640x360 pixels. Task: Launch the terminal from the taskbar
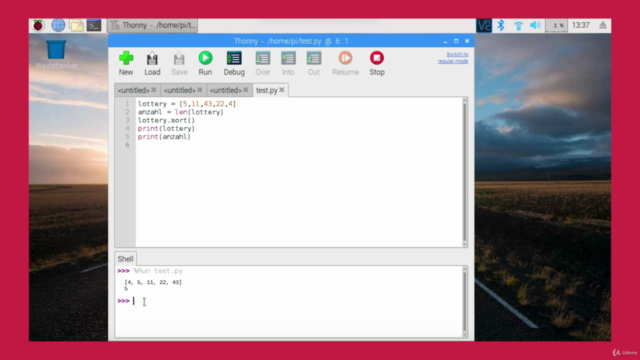(x=94, y=25)
